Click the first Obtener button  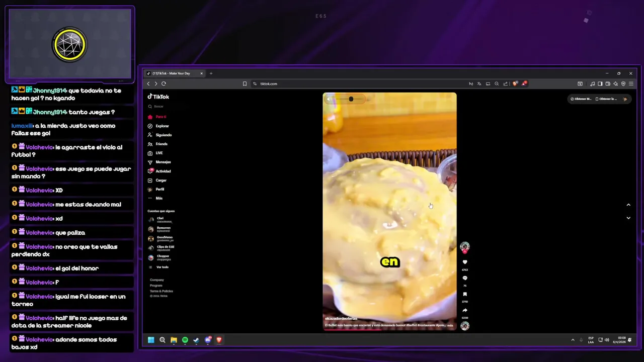tap(581, 99)
